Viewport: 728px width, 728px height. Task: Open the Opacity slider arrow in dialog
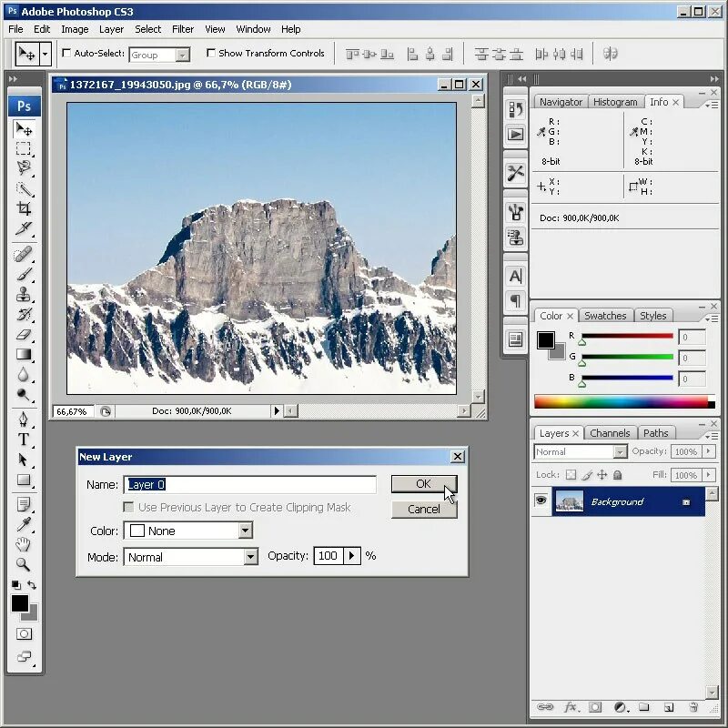[352, 556]
